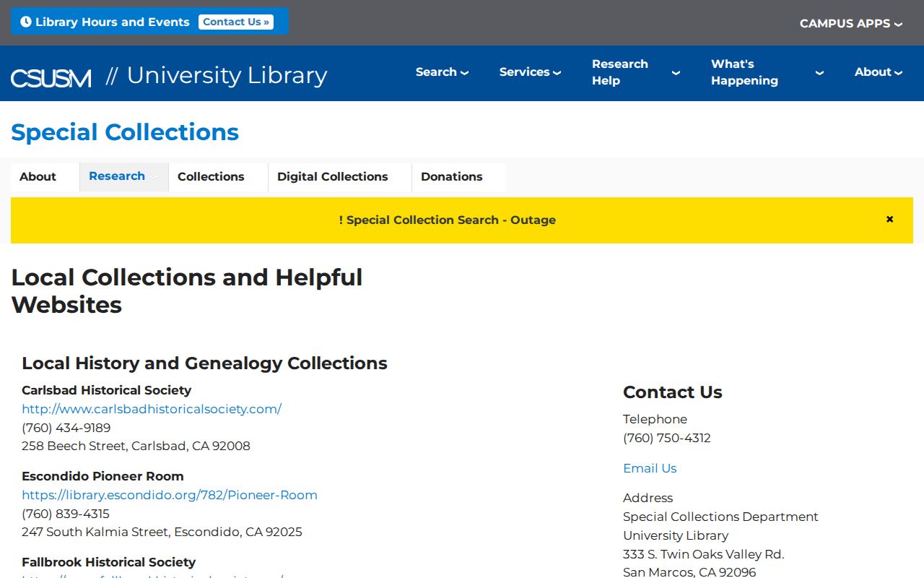Visit the Carlsbad Historical Society website link
Image resolution: width=924 pixels, height=578 pixels.
coord(152,409)
